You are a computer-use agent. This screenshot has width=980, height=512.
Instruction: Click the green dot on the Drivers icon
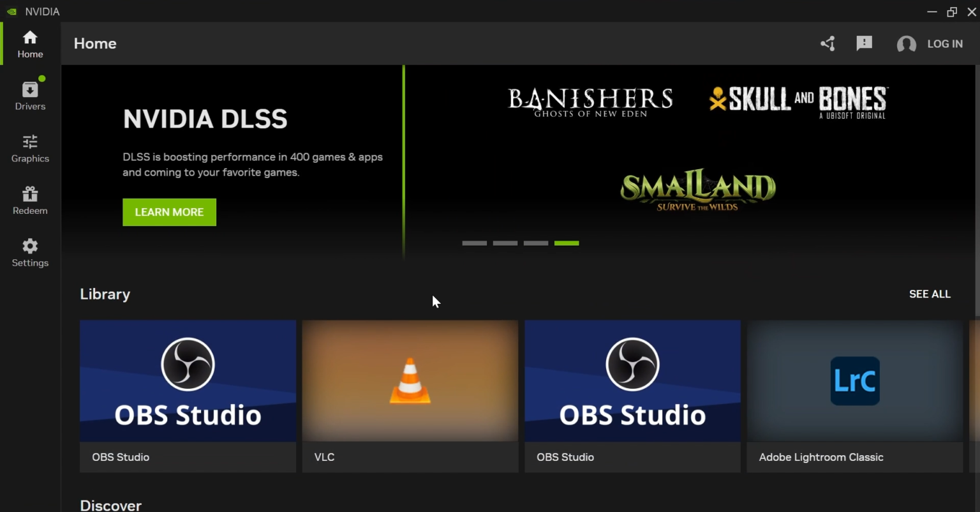point(42,78)
